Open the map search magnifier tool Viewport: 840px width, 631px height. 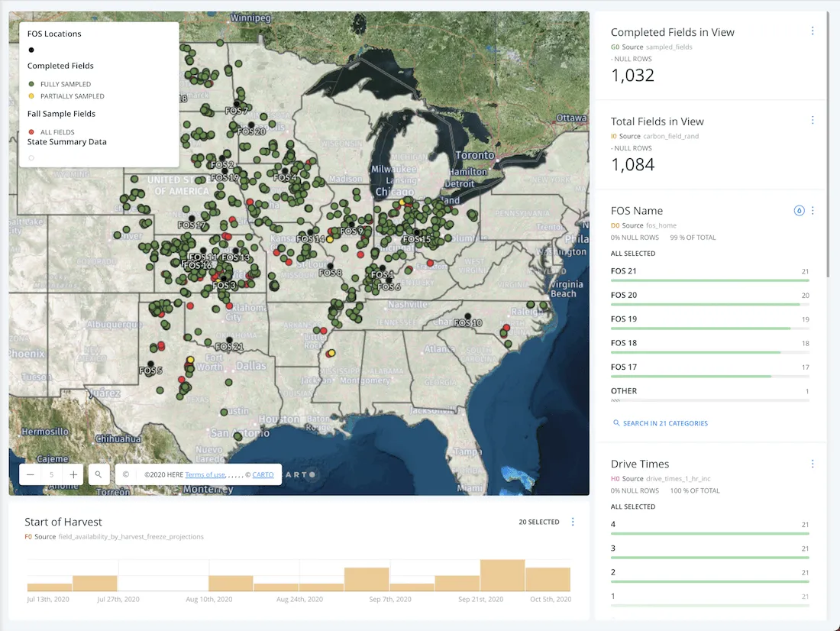pos(99,474)
